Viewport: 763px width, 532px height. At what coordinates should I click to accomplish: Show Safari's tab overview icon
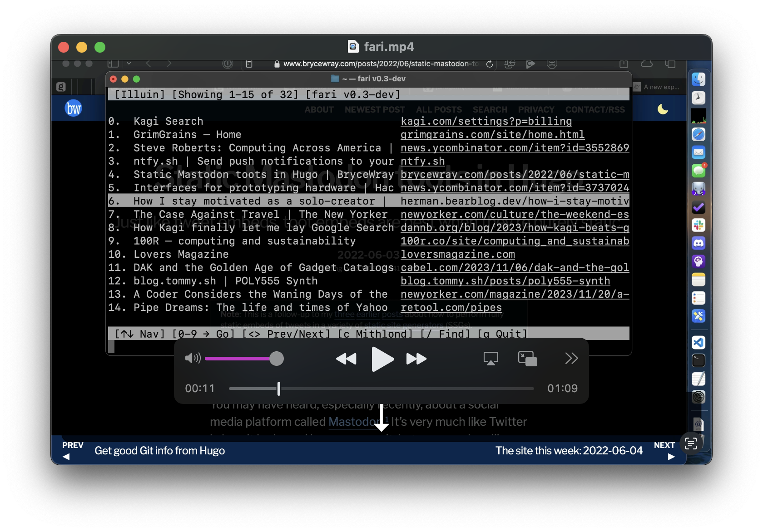tap(670, 64)
